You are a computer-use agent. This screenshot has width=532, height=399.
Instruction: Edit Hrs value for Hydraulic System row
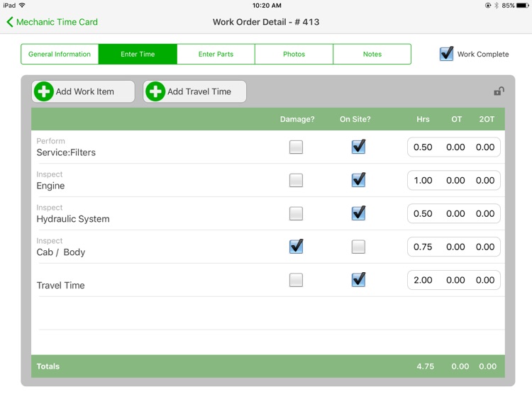(x=423, y=213)
